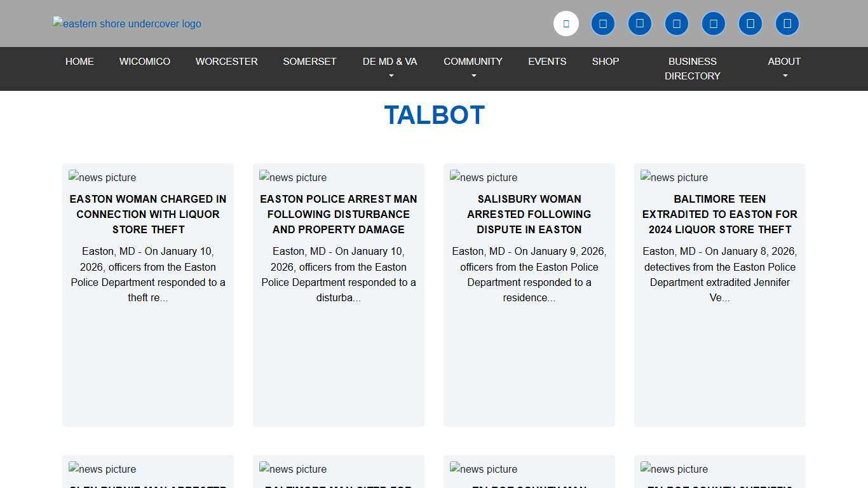The height and width of the screenshot is (488, 868).
Task: Select Somerset in the navigation bar
Action: 309,62
